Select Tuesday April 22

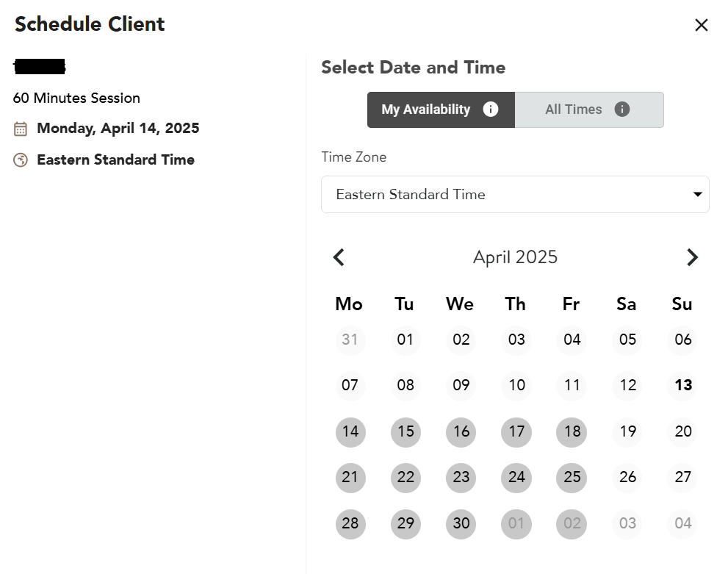[406, 477]
